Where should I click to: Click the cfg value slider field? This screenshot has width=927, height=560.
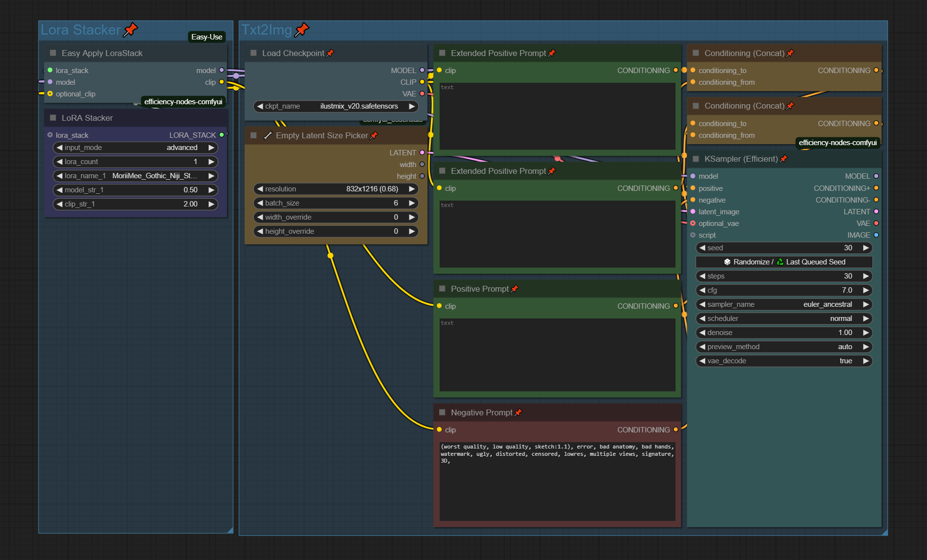point(784,290)
